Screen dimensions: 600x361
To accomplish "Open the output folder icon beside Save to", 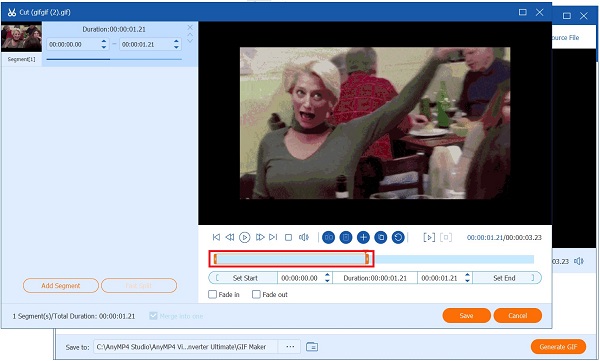I will coord(312,347).
